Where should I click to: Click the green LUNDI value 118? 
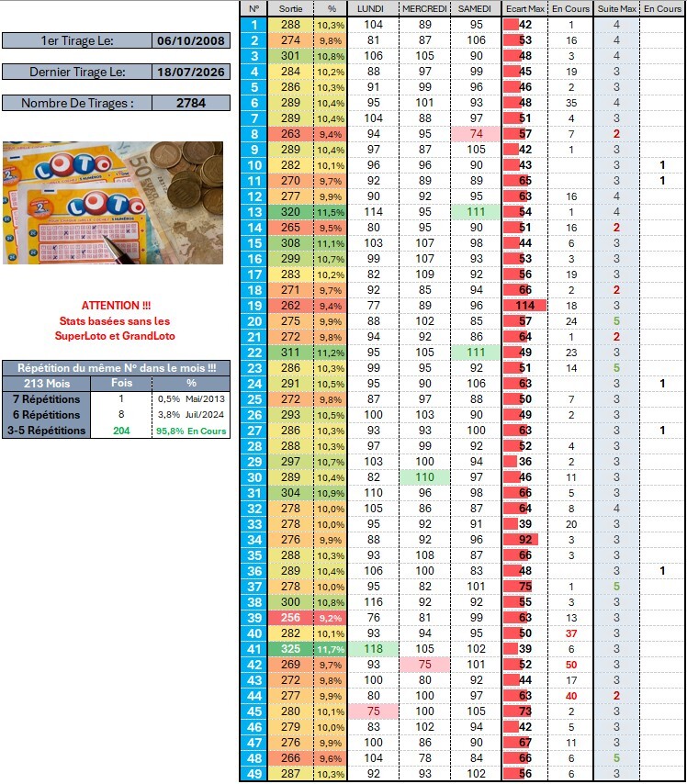tap(373, 649)
